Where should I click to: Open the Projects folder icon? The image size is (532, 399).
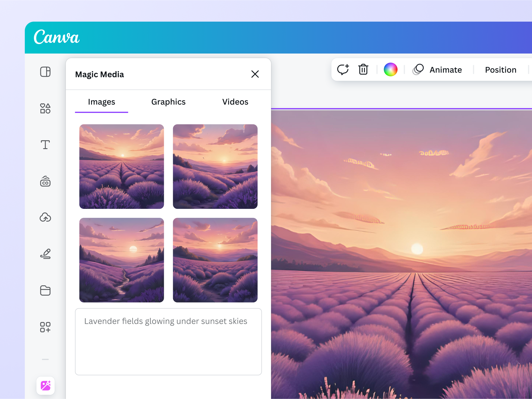[x=45, y=290]
